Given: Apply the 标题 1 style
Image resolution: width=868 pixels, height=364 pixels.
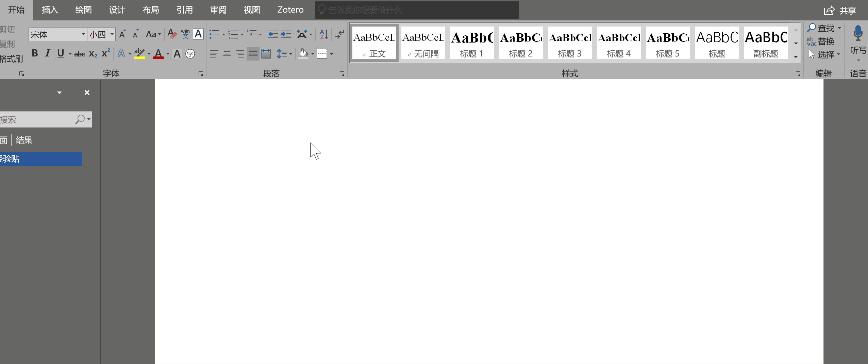Looking at the screenshot, I should 472,43.
